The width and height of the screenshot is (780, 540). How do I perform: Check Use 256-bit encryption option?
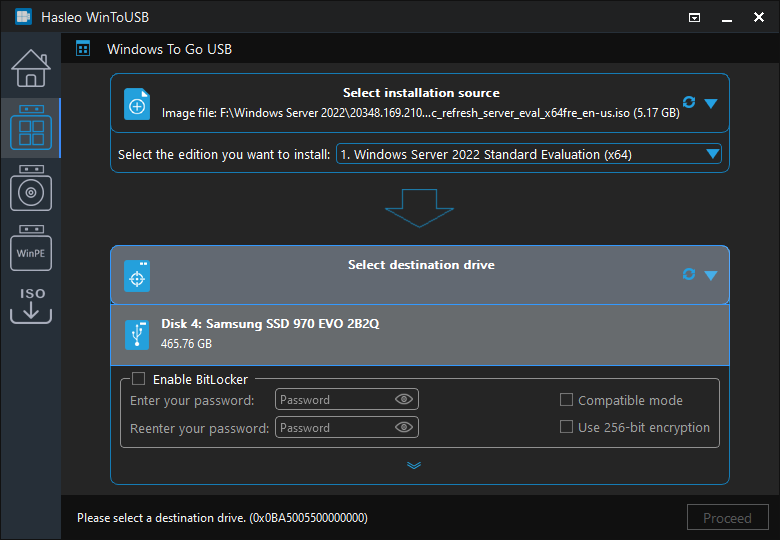(566, 427)
